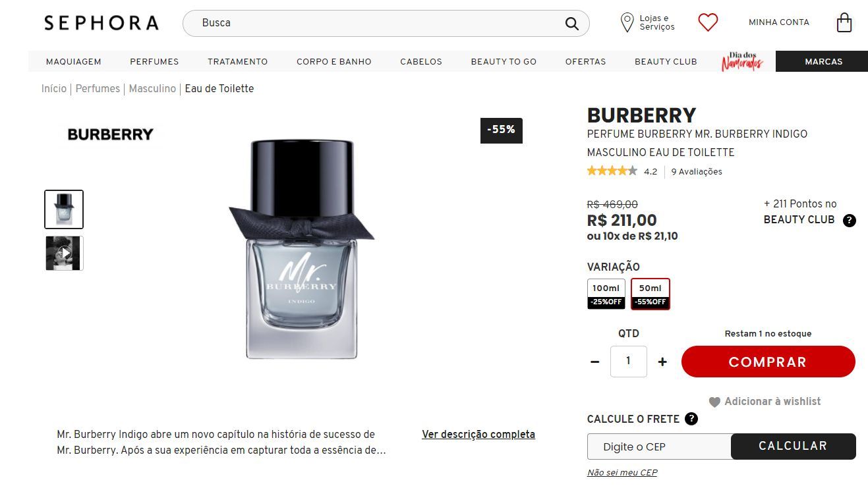Select the 100ml variation

(x=606, y=294)
